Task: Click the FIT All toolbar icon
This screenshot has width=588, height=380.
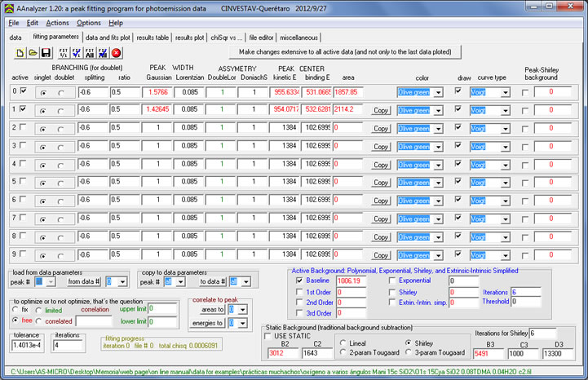Action: (90, 52)
